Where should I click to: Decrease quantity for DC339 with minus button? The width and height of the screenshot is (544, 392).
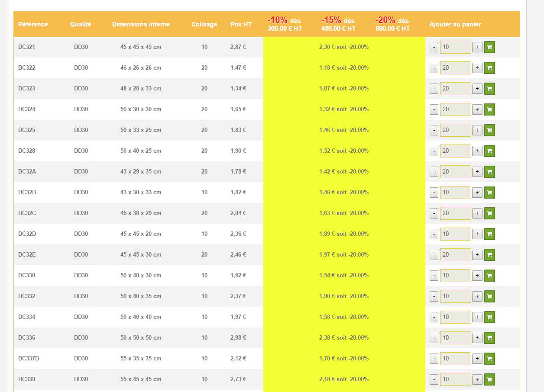point(434,379)
